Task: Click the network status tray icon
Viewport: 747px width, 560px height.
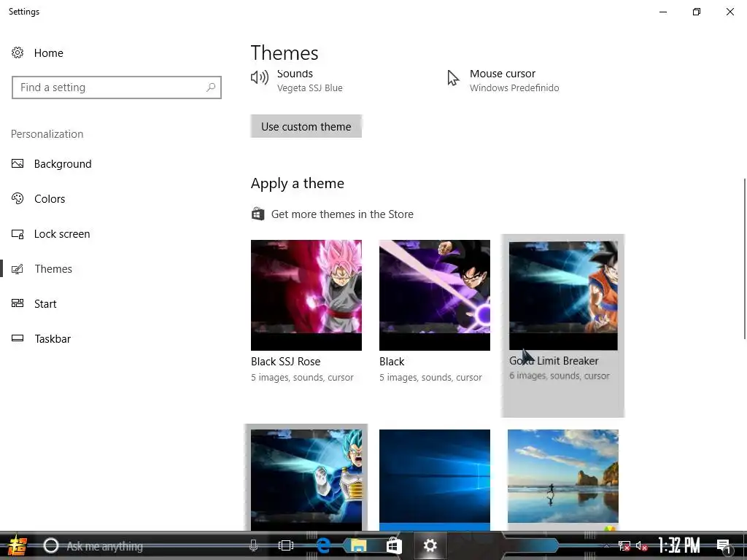Action: click(x=624, y=546)
